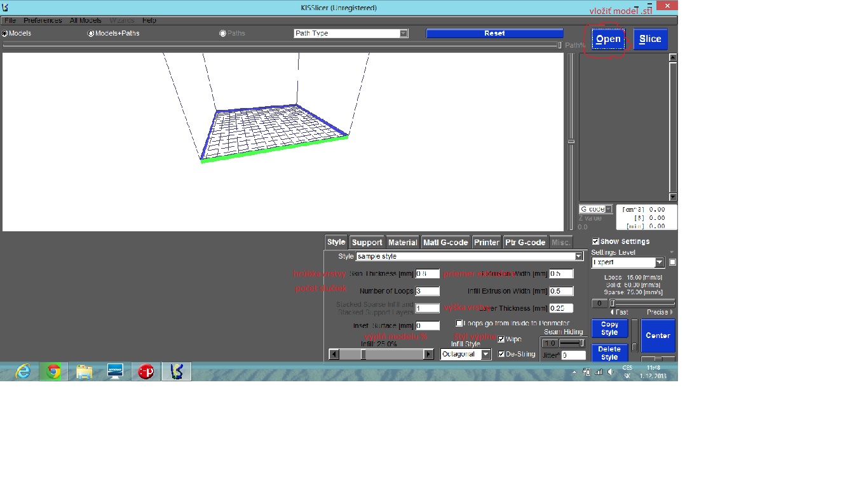The width and height of the screenshot is (868, 488).
Task: Click the Layer Thickness input field
Action: [x=560, y=308]
